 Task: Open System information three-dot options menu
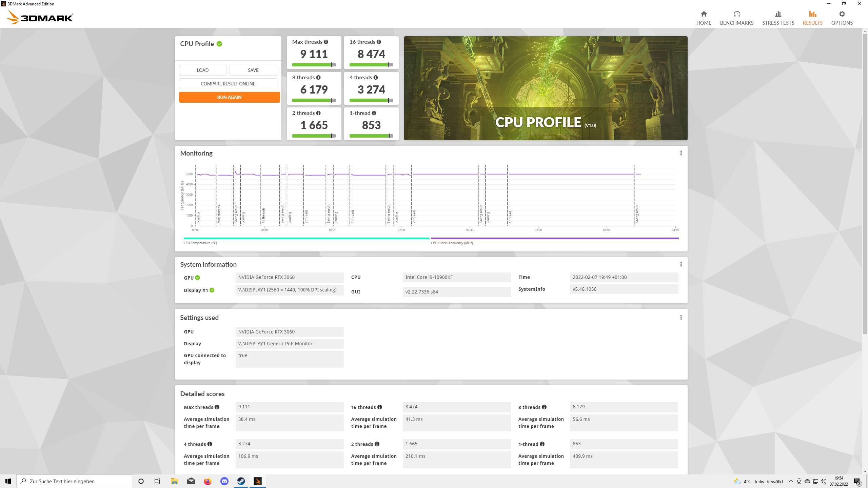[681, 264]
